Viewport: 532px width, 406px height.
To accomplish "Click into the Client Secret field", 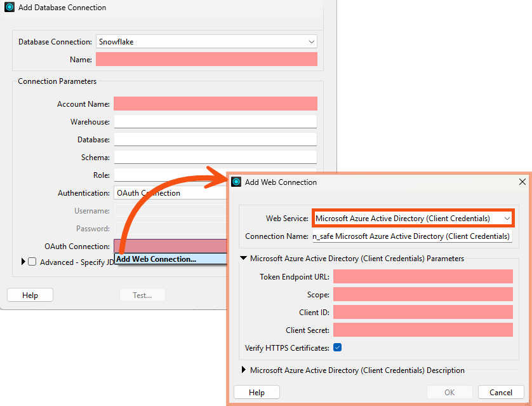I will pyautogui.click(x=422, y=330).
